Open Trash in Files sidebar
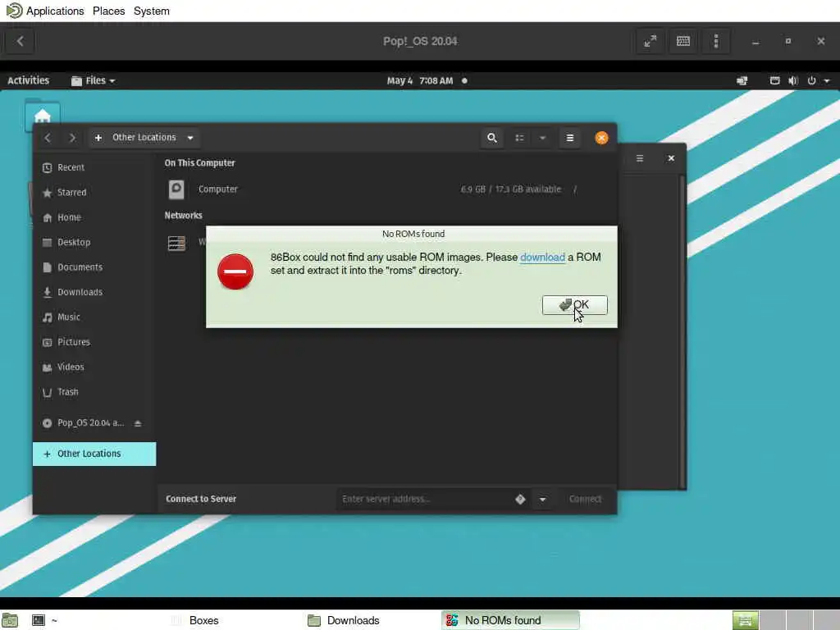The width and height of the screenshot is (840, 630). (94, 391)
